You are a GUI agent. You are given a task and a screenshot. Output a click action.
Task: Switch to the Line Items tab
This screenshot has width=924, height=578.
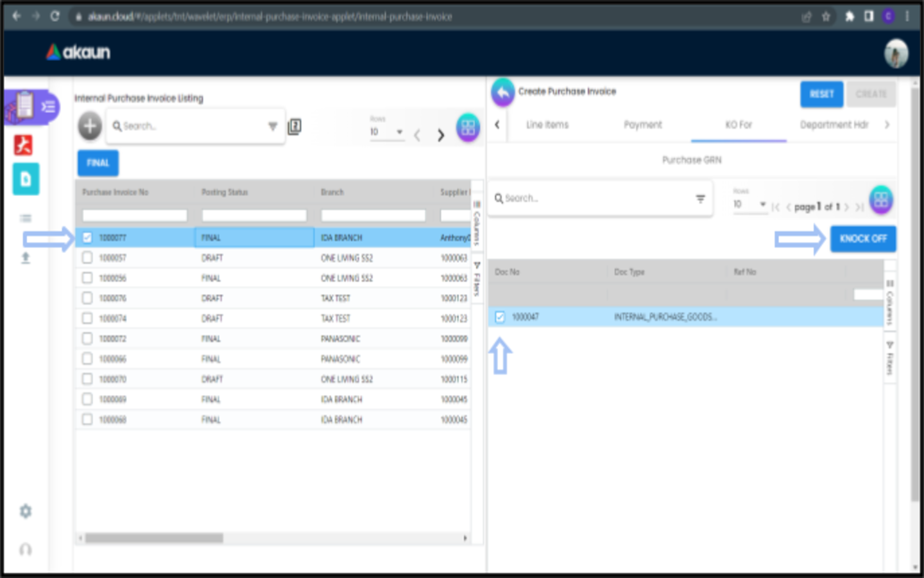(547, 125)
